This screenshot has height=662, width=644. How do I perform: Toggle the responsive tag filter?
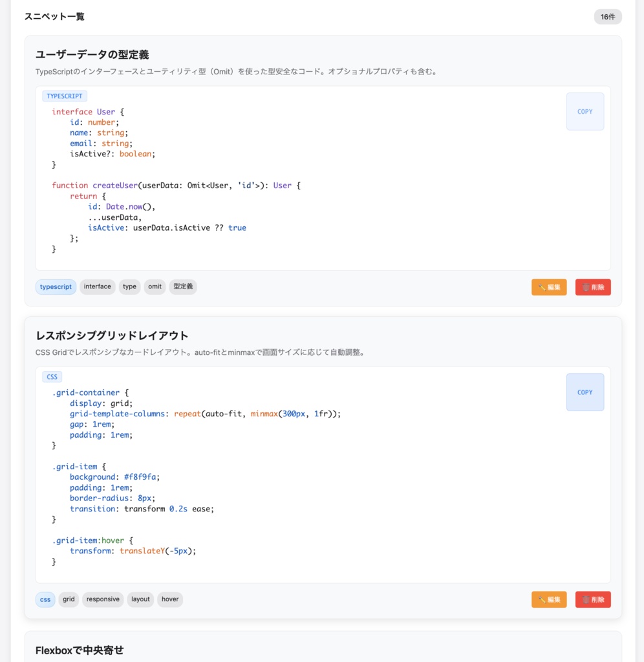click(102, 599)
